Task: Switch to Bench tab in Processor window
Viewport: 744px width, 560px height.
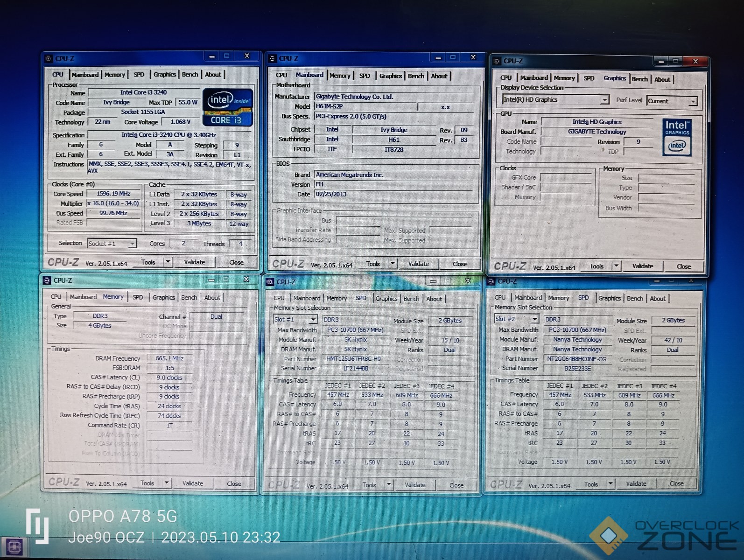Action: click(x=190, y=75)
